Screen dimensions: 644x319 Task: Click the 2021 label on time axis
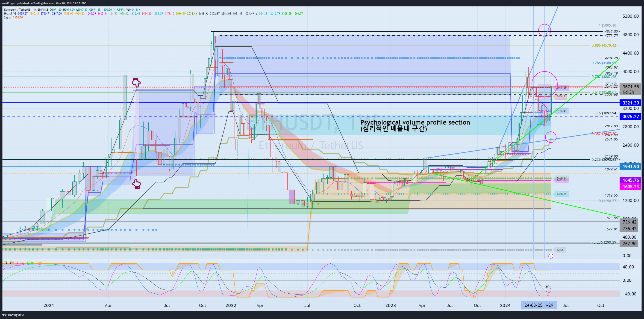tap(48, 305)
